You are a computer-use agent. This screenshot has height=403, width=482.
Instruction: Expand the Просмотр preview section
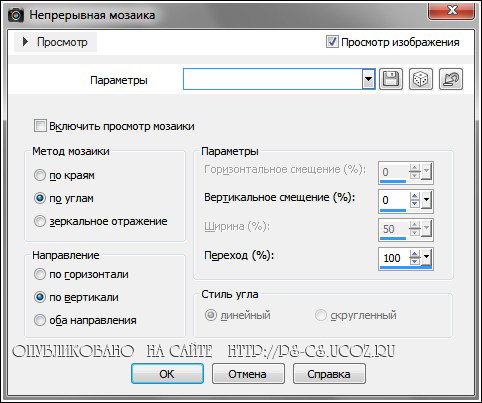(x=25, y=42)
